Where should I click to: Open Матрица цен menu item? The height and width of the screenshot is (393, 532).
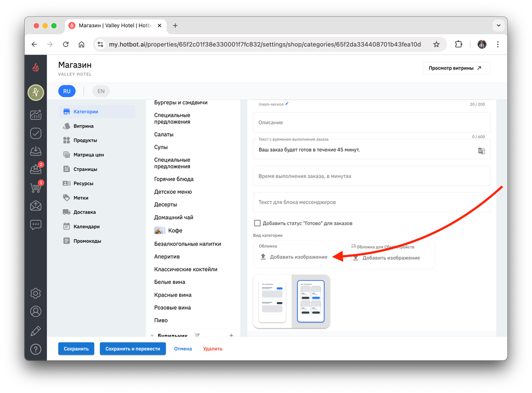pyautogui.click(x=97, y=155)
